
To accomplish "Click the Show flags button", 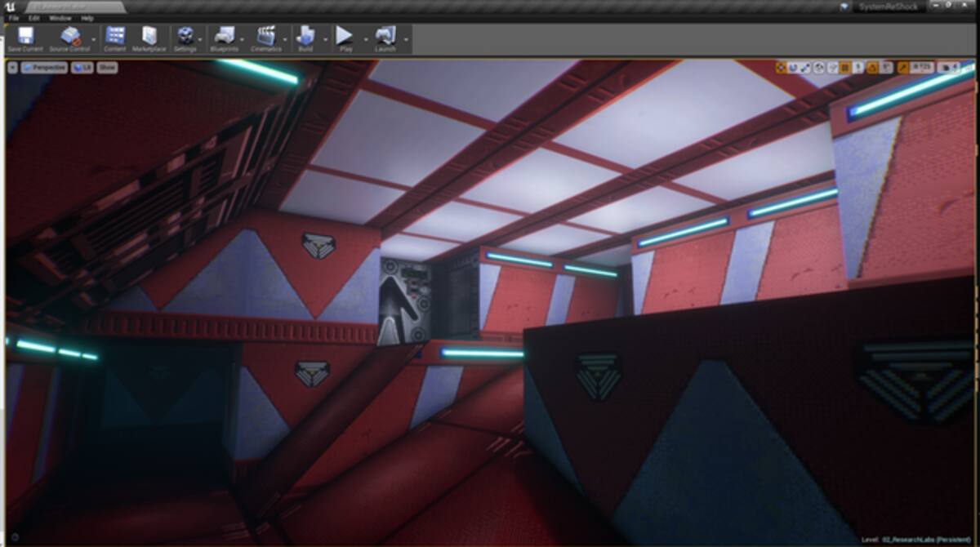I will [107, 68].
